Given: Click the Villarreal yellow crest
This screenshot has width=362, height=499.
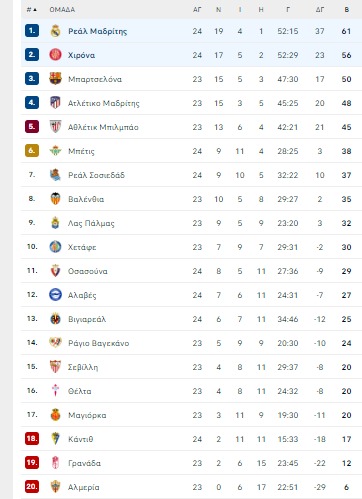Looking at the screenshot, I should coord(55,319).
